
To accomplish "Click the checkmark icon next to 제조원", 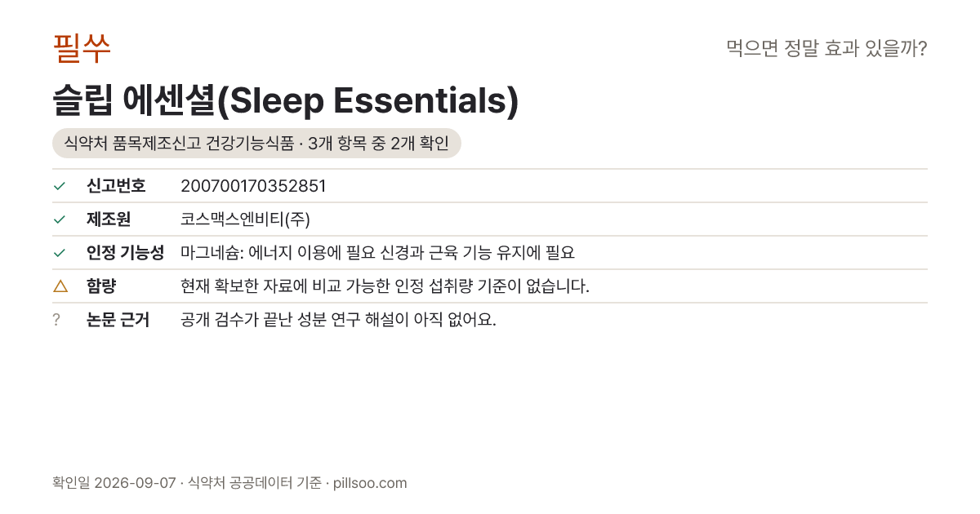I will pos(59,219).
